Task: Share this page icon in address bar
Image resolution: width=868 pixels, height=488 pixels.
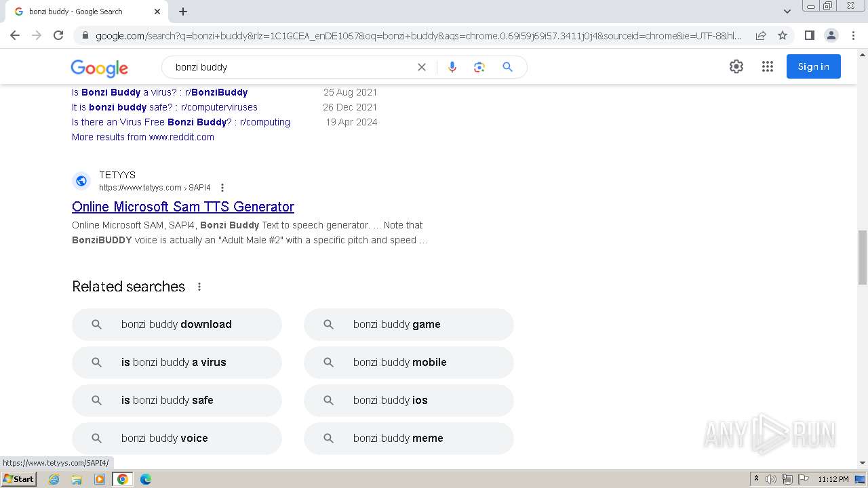Action: (x=761, y=35)
